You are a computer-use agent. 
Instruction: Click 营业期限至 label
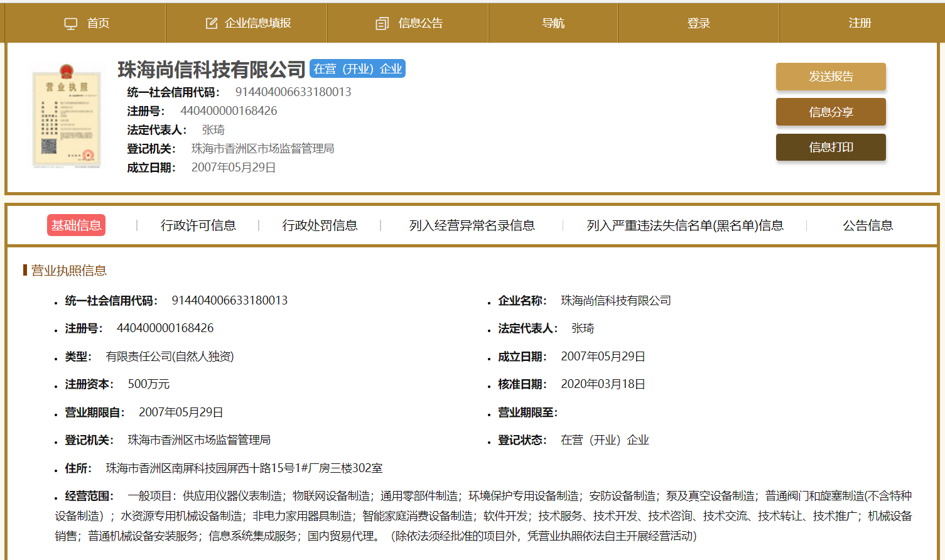[527, 412]
